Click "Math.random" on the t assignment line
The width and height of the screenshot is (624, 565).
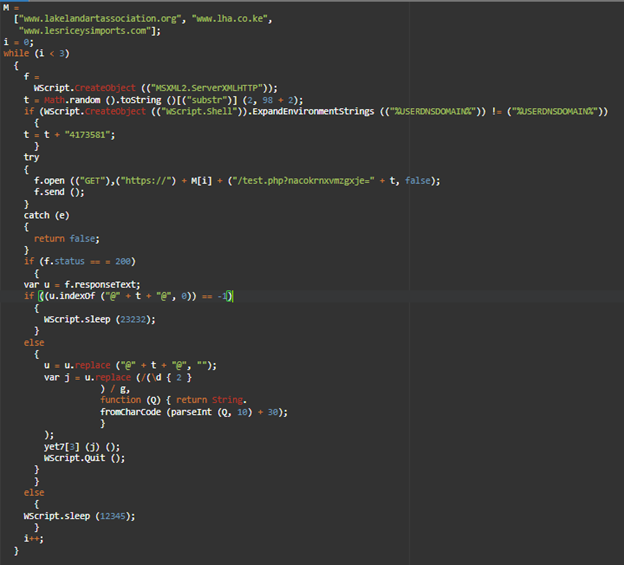point(72,100)
